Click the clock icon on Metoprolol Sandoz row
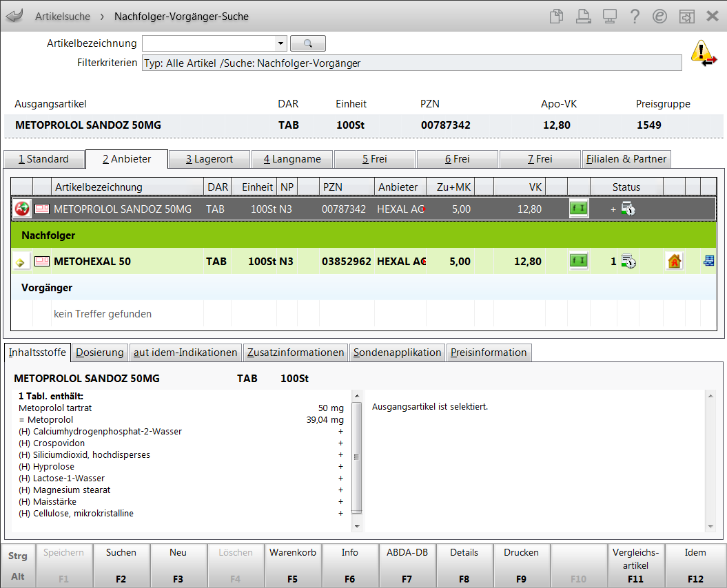 tap(628, 209)
